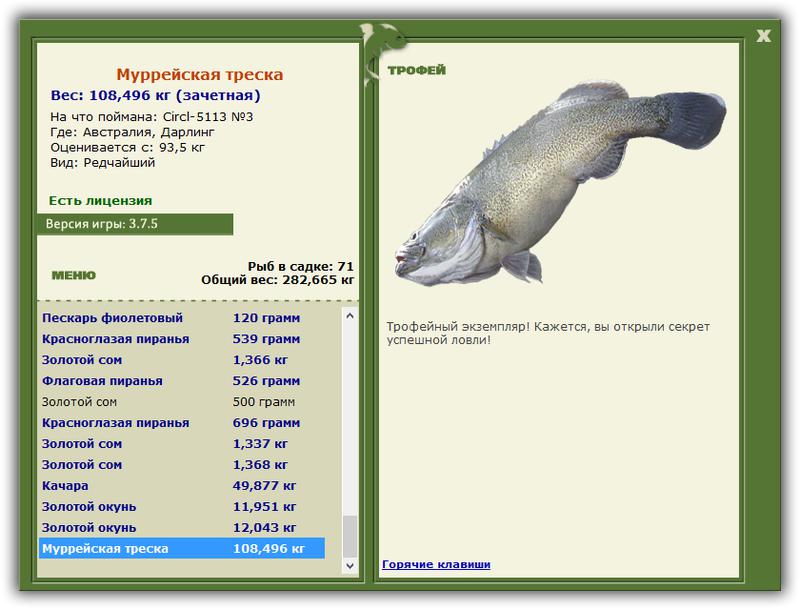
Task: Select highlighted Муррейская треска 108,496 кг entry
Action: 182,548
